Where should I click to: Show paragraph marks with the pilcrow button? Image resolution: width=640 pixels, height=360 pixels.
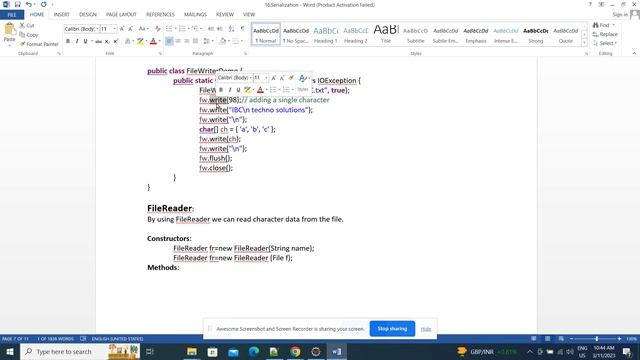tap(242, 29)
